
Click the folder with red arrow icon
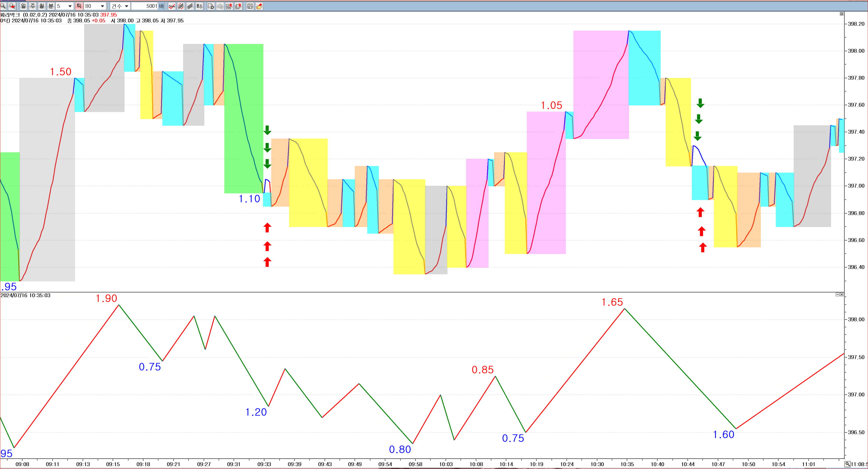coord(259,6)
